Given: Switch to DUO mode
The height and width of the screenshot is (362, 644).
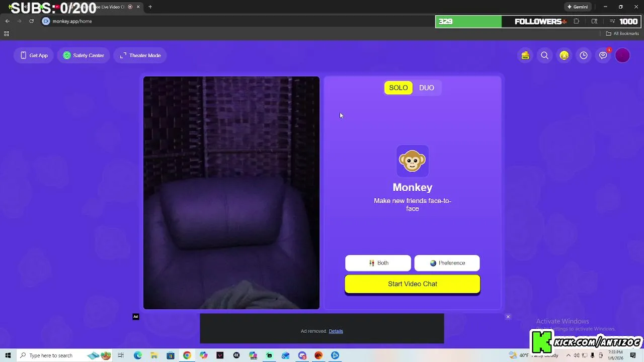Looking at the screenshot, I should click(x=427, y=87).
